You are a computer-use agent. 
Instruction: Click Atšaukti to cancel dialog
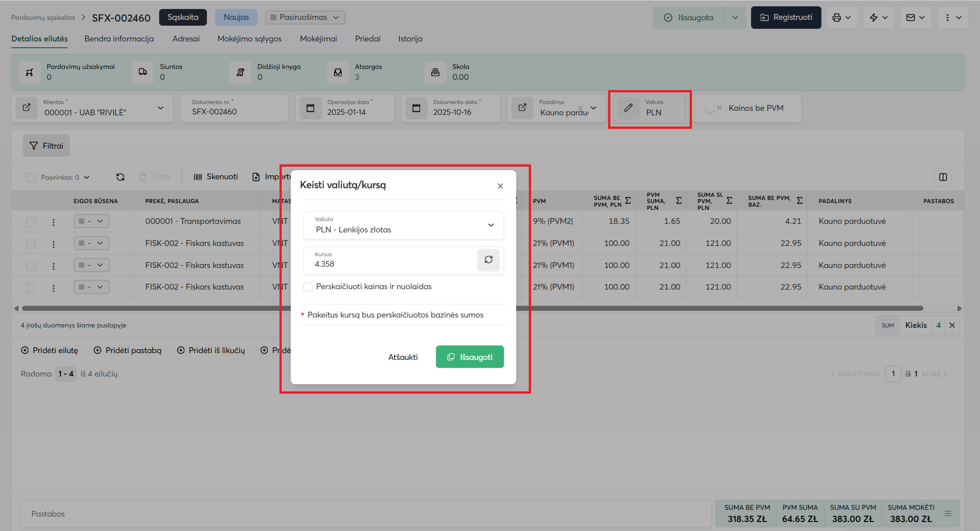[403, 357]
